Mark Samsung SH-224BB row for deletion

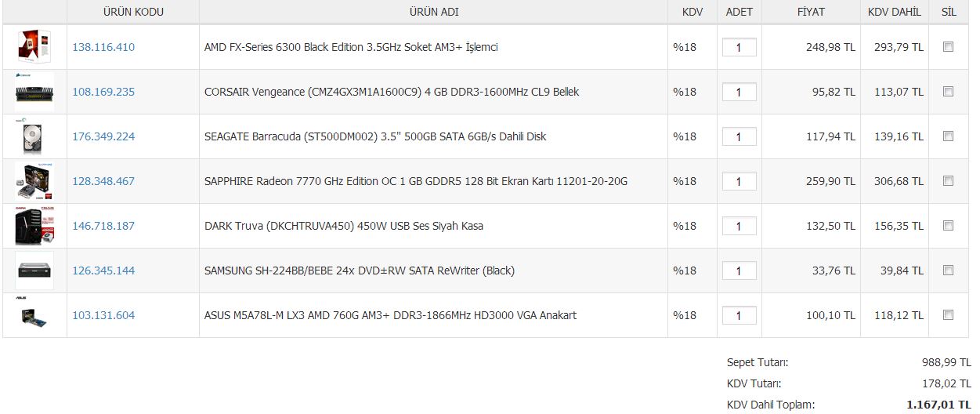tap(948, 271)
